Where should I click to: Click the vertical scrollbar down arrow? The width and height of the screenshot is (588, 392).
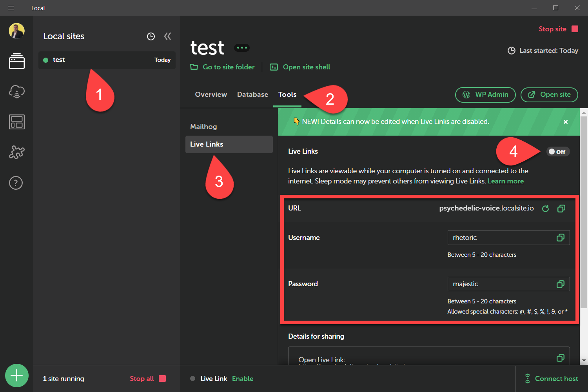point(584,360)
